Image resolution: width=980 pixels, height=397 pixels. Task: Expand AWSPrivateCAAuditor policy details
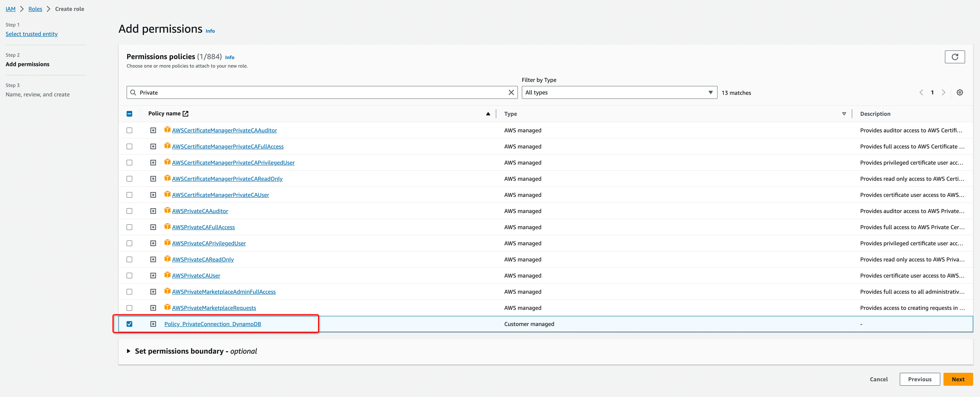pos(153,211)
